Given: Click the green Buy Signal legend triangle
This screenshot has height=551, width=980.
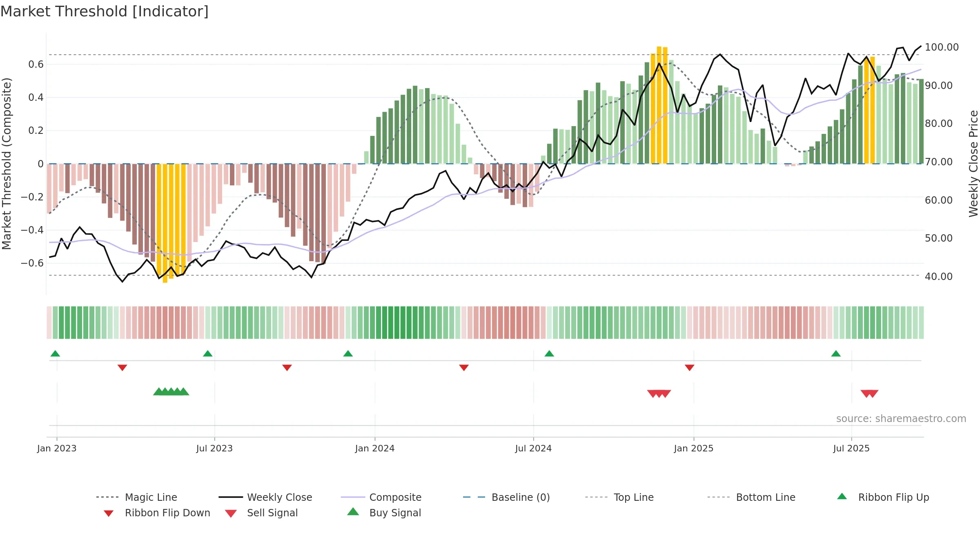Looking at the screenshot, I should 353,511.
